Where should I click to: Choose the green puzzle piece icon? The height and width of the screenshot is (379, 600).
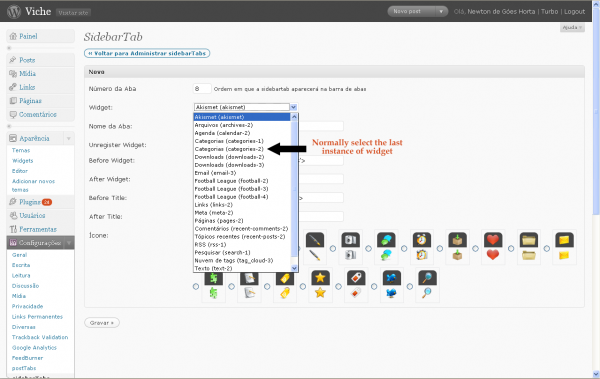pyautogui.click(x=214, y=286)
